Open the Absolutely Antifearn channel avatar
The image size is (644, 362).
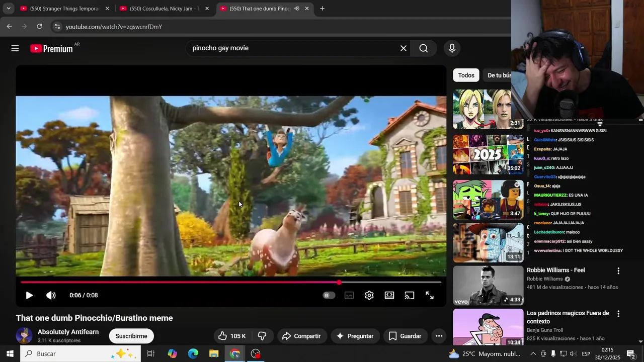point(24,336)
